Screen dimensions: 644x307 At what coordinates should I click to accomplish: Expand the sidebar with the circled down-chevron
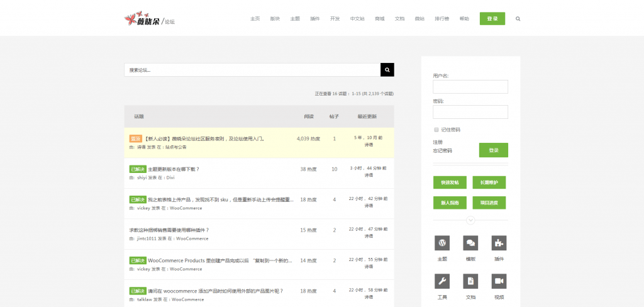tap(470, 220)
